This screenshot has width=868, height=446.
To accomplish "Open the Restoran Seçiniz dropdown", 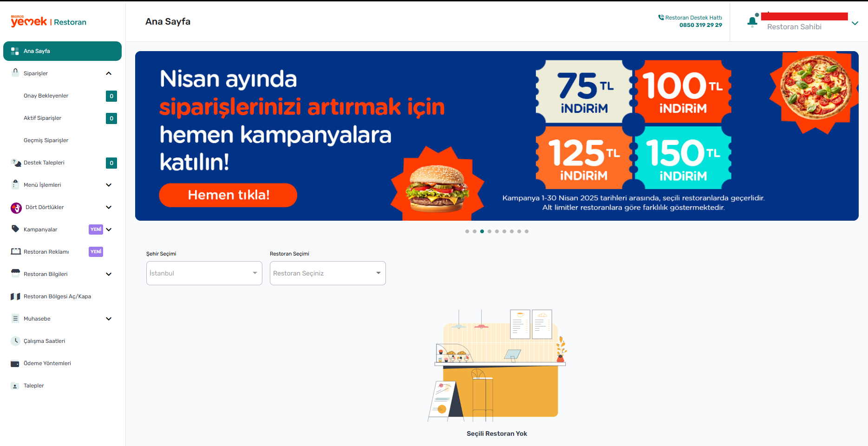I will coord(328,273).
